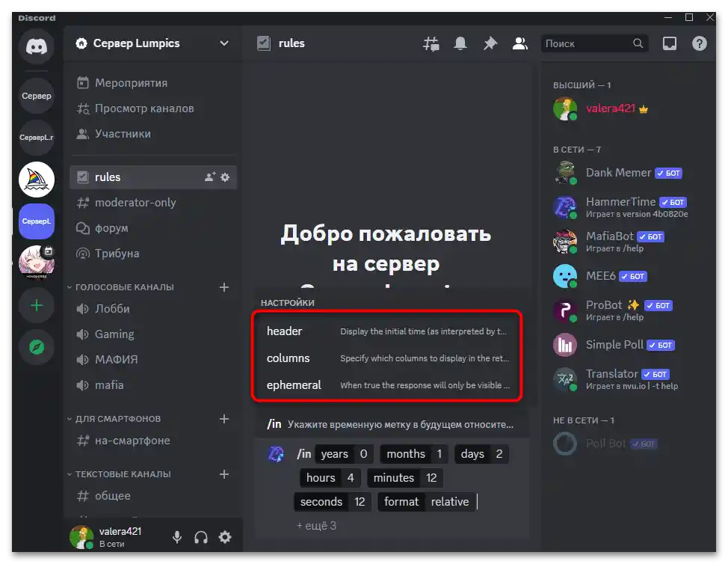
Task: Open the pinned messages panel
Action: pyautogui.click(x=490, y=43)
